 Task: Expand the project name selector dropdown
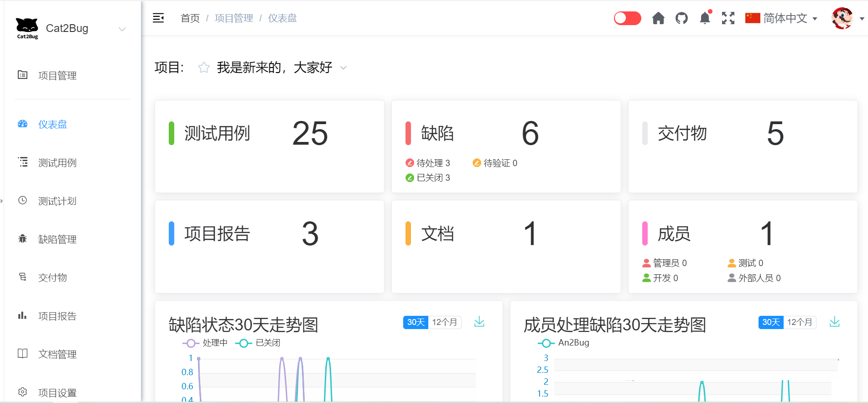pos(343,68)
